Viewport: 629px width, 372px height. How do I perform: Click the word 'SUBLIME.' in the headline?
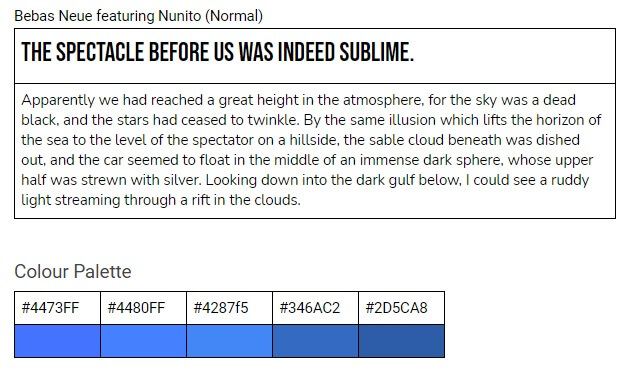click(x=377, y=53)
